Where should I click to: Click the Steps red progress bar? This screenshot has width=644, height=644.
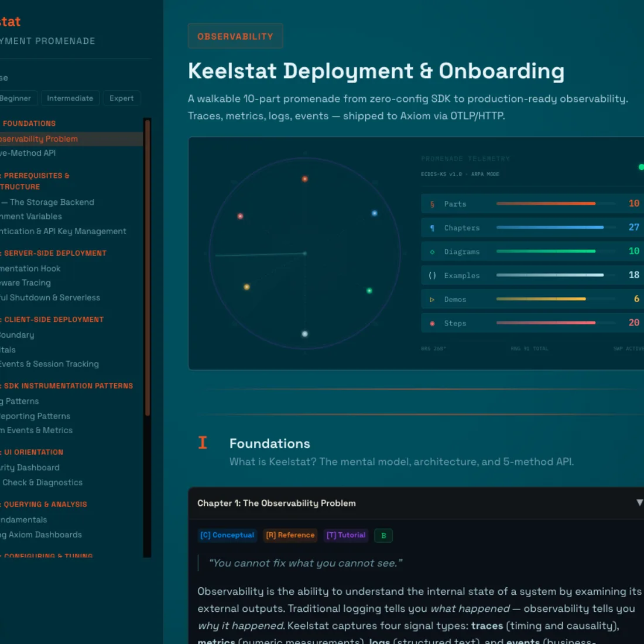coord(546,323)
